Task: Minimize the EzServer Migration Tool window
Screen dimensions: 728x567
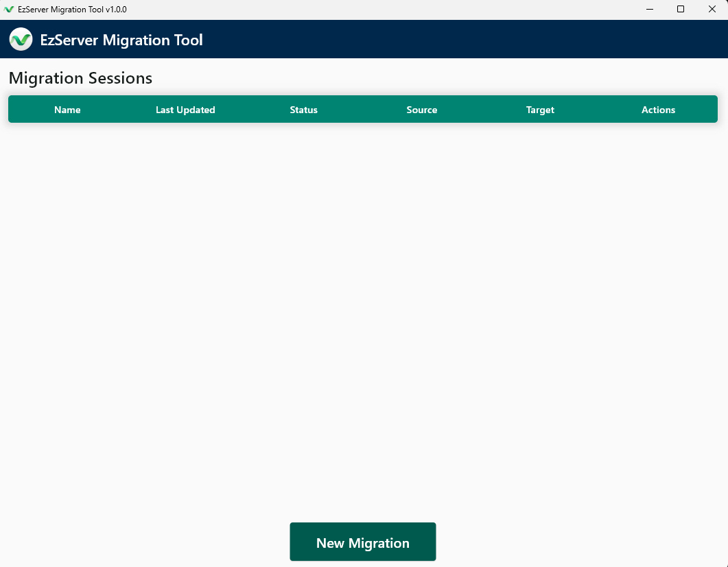Action: 650,10
